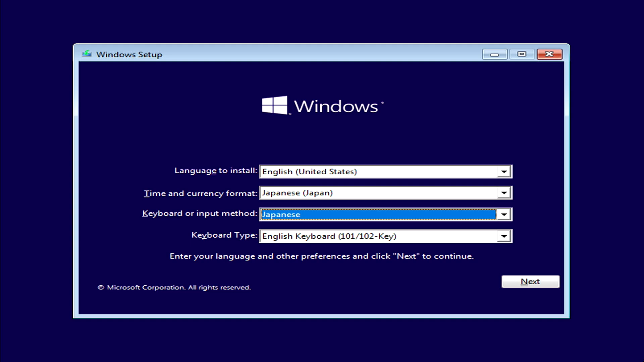The width and height of the screenshot is (644, 362).
Task: Click the 'Keyboard Type:' label
Action: 224,235
